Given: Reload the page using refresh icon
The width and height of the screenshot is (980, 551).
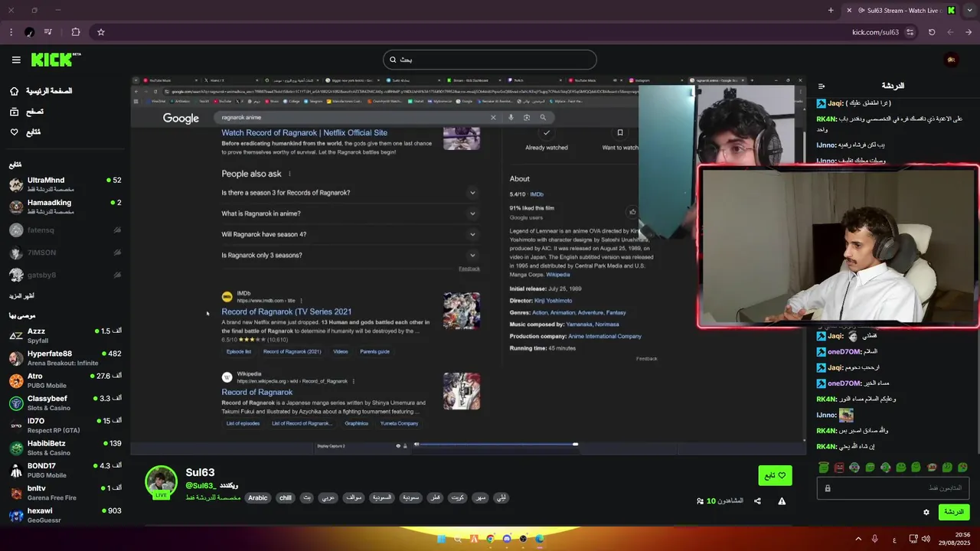Looking at the screenshot, I should (x=932, y=32).
